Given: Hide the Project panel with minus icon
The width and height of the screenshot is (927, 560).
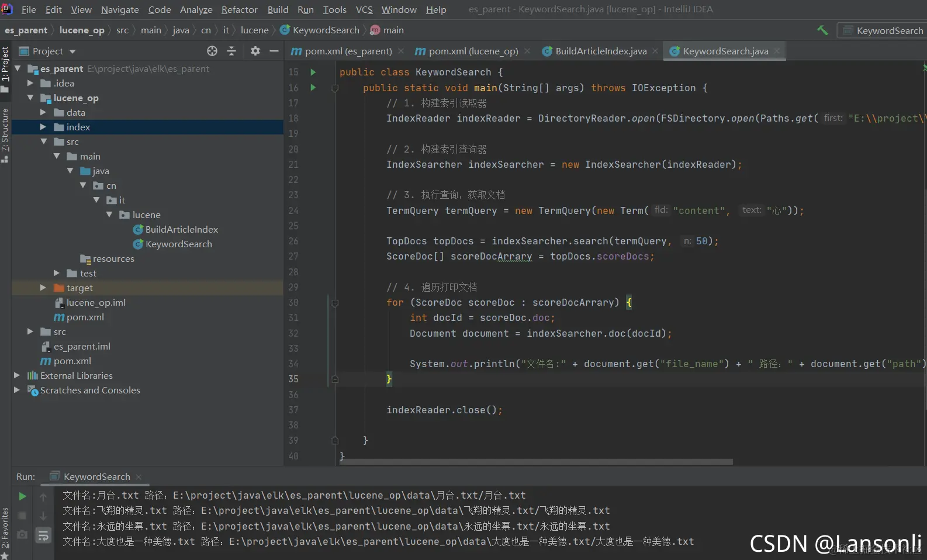Looking at the screenshot, I should click(x=274, y=51).
